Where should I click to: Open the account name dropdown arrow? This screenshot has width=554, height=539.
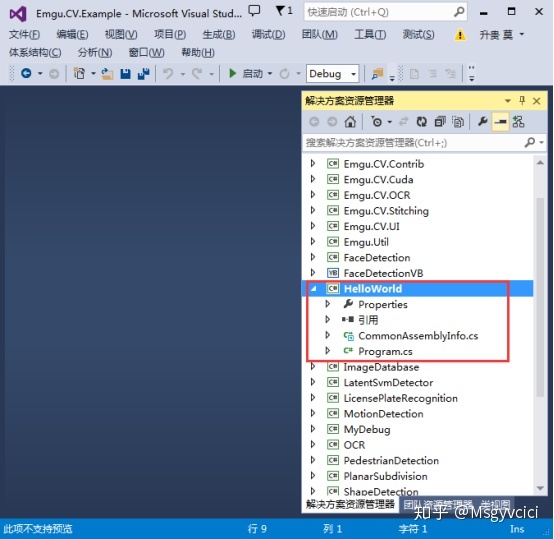tap(521, 35)
